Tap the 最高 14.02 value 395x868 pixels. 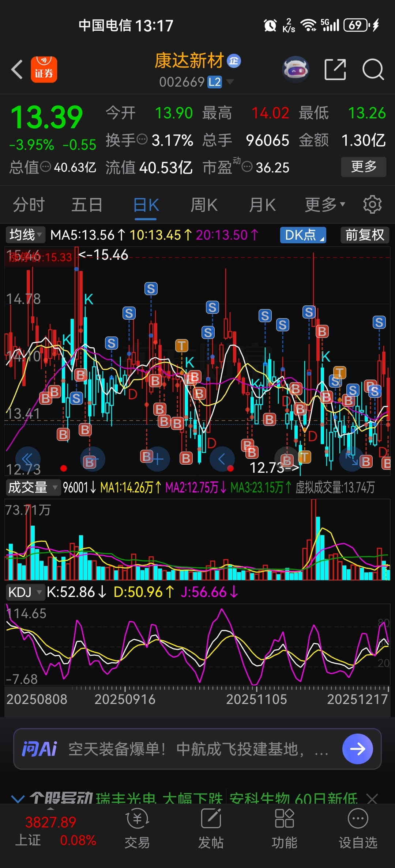[x=270, y=113]
